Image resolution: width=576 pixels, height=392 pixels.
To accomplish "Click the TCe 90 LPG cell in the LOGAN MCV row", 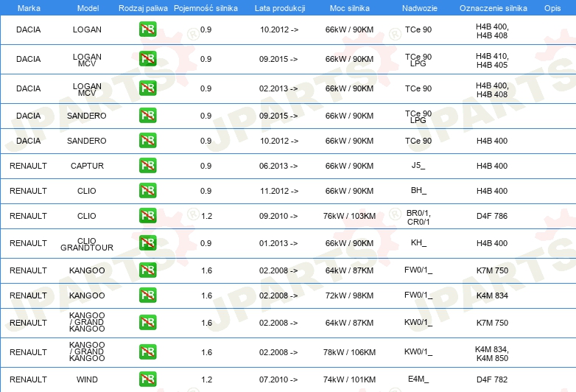I will pos(418,60).
